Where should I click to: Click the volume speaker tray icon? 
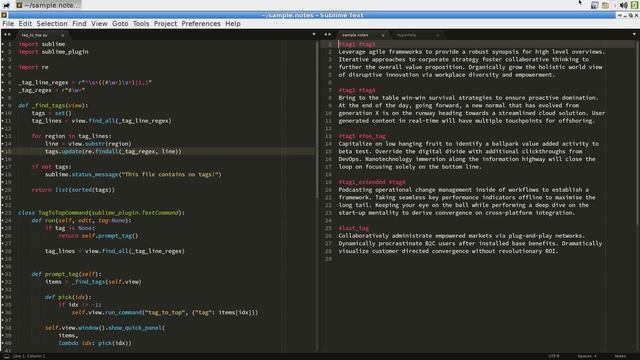624,5
